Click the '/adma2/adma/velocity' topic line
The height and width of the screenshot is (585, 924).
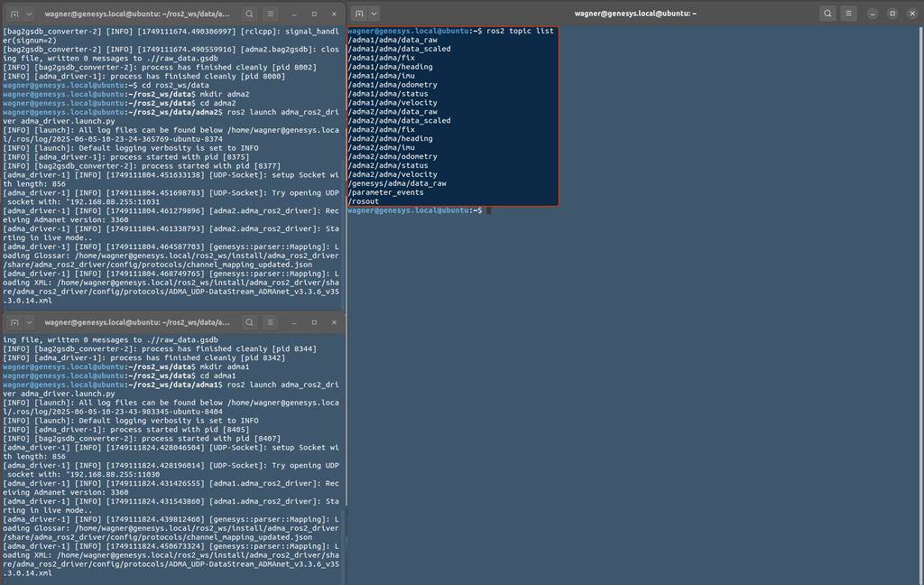click(x=393, y=174)
